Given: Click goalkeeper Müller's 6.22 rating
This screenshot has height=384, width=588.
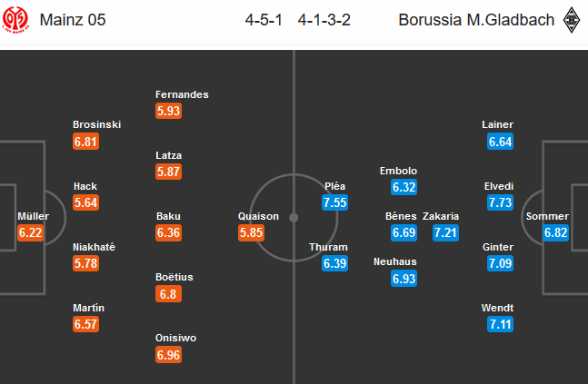Looking at the screenshot, I should (x=30, y=232).
